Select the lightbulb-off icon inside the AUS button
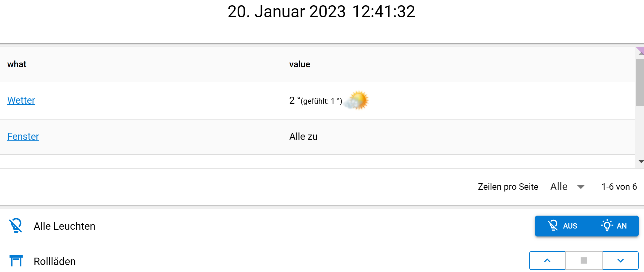 point(553,226)
